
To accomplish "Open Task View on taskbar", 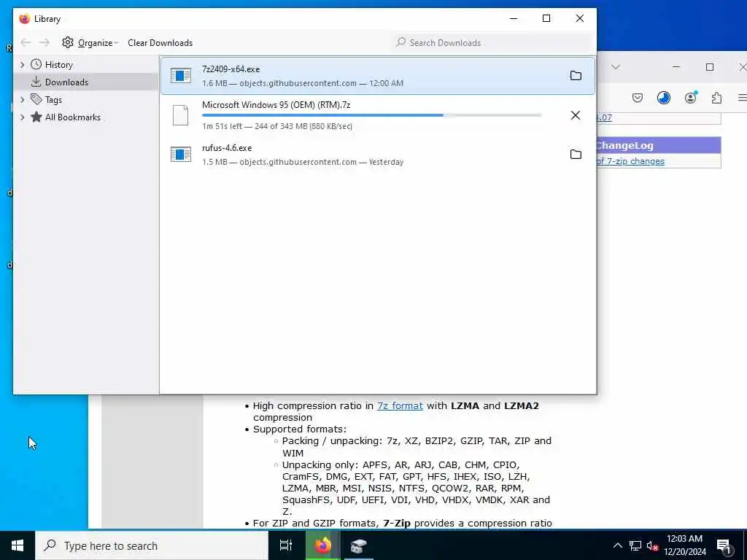I will click(286, 545).
